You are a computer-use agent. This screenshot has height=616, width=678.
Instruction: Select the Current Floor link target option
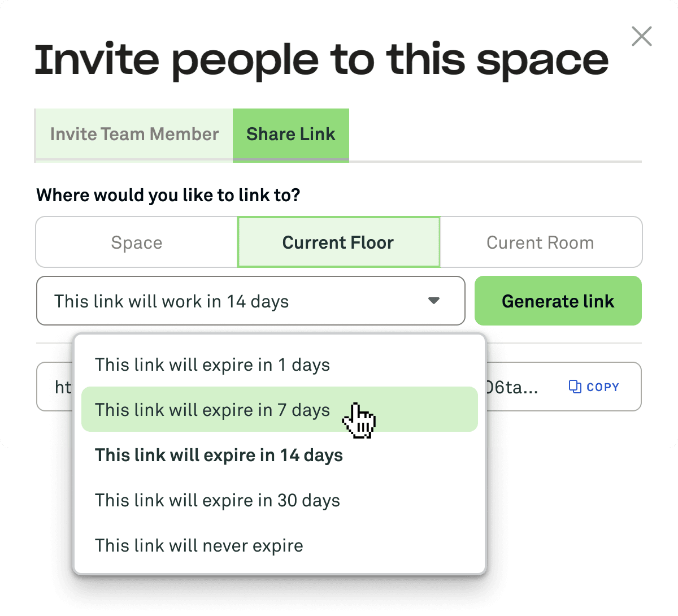pyautogui.click(x=338, y=242)
